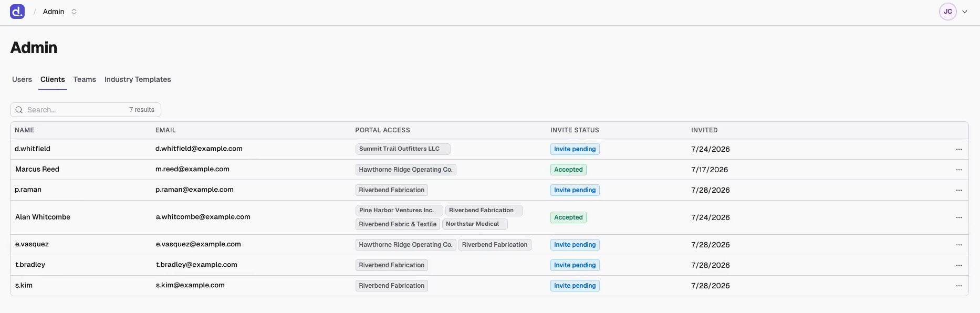The image size is (980, 313).
Task: Select the Marcus Reed name cell
Action: [x=37, y=169]
